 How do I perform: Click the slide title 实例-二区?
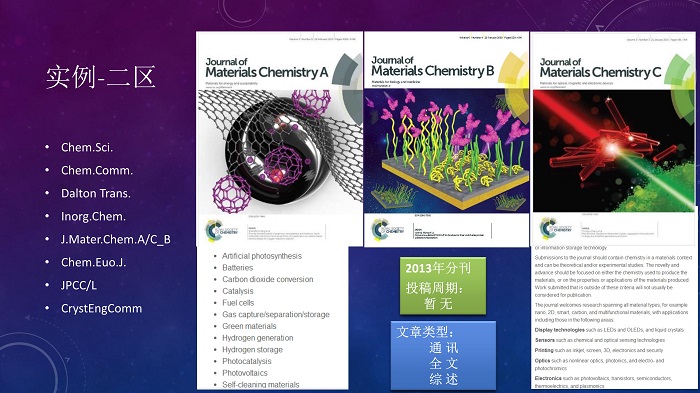click(101, 77)
